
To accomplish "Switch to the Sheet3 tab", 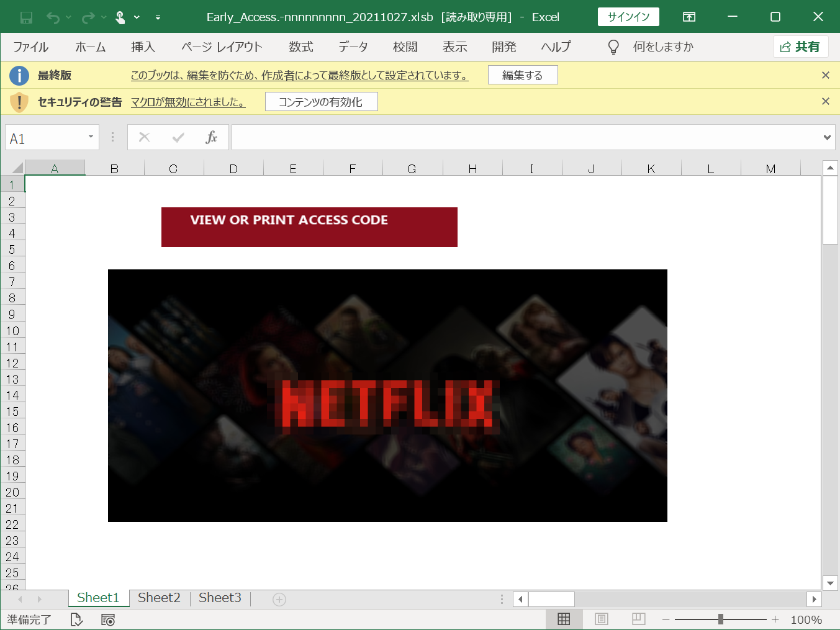I will point(220,598).
